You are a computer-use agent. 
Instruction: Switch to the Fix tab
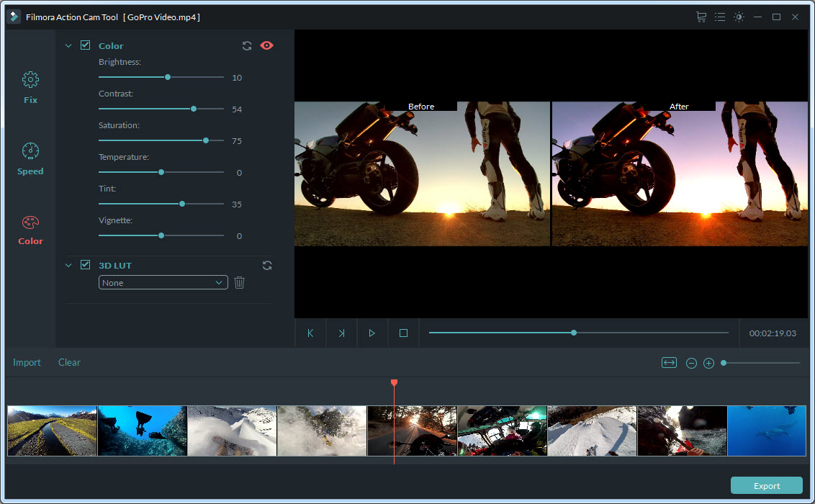point(30,88)
